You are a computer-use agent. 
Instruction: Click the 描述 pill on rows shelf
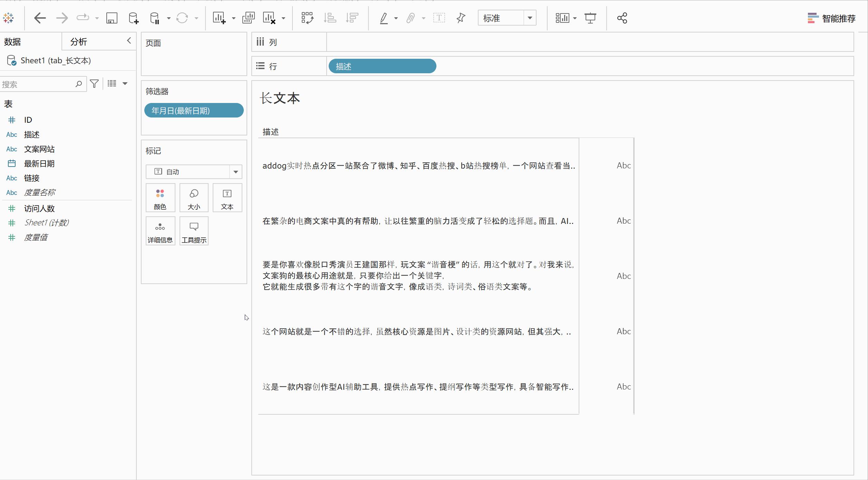(382, 66)
